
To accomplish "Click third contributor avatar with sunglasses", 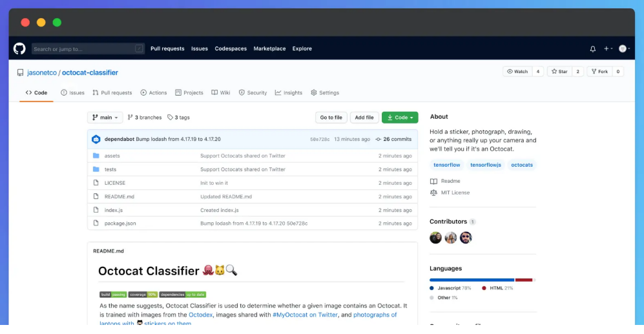I will (x=466, y=238).
